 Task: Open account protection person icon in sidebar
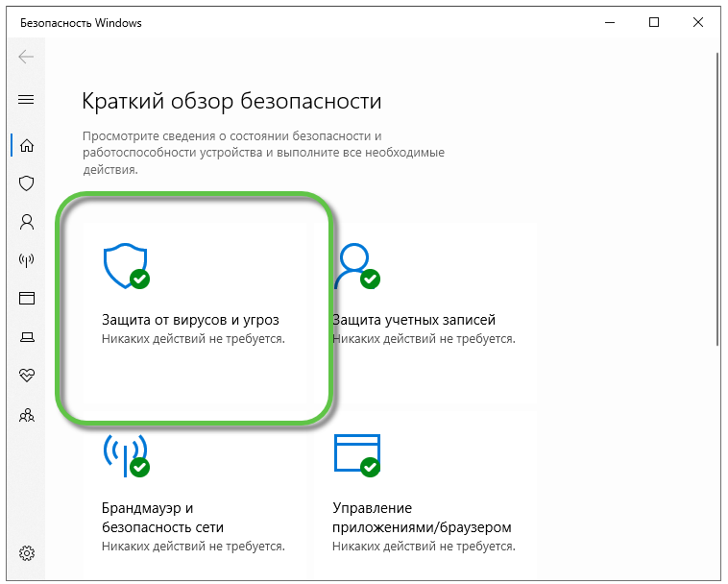tap(27, 222)
